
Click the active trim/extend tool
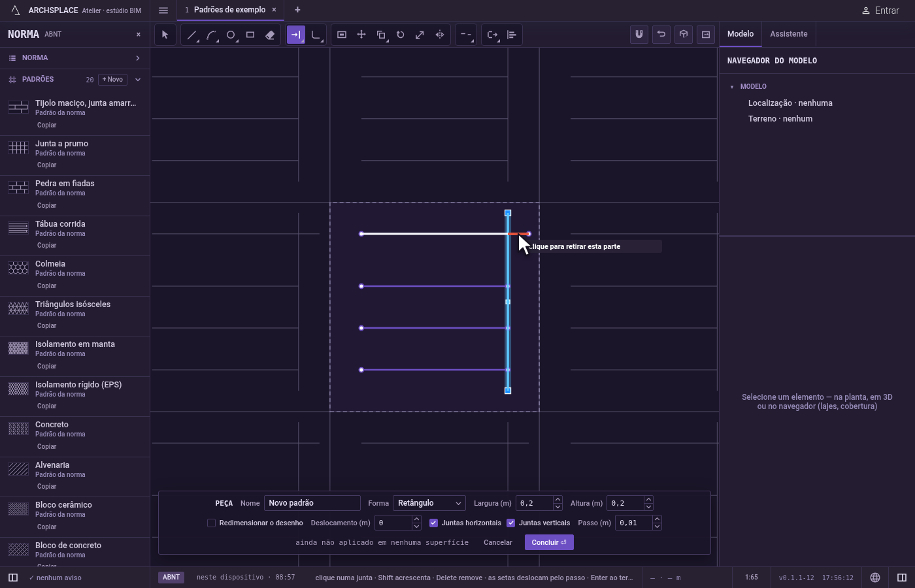coord(296,35)
